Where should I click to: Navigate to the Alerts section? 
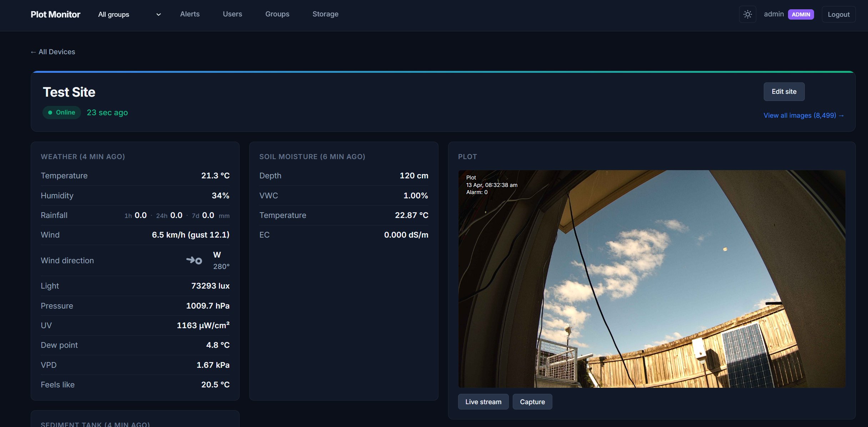point(190,14)
